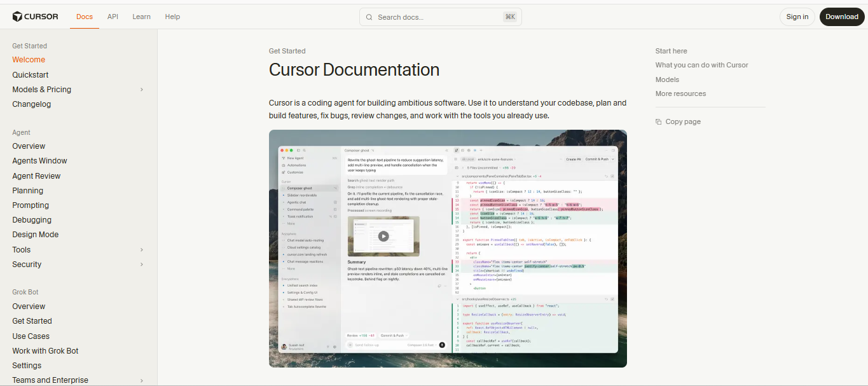Click the hero product screenshot image

pos(448,249)
